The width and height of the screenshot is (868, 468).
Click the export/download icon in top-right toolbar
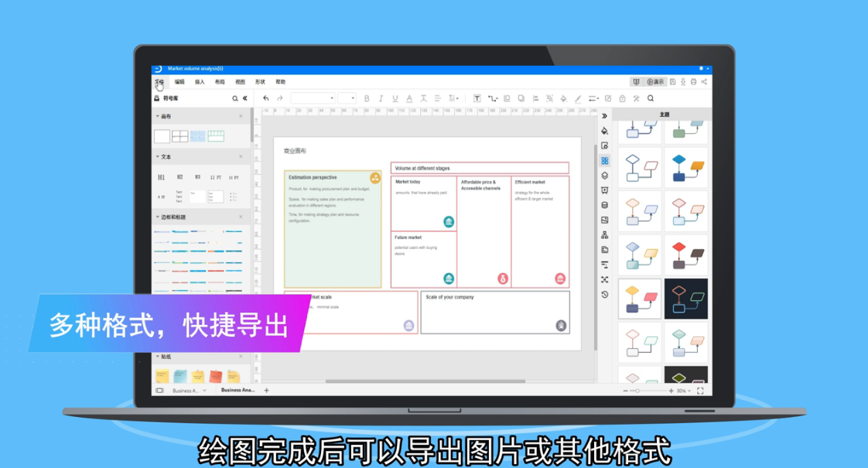coord(683,82)
